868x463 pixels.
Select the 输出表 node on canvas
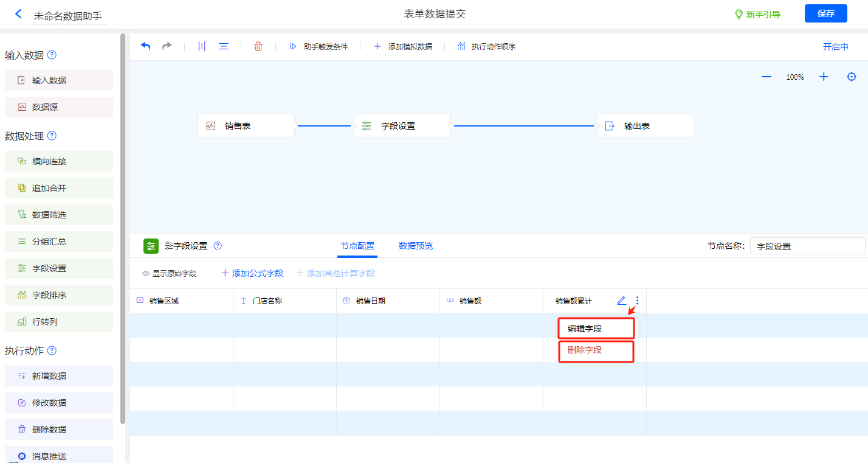[x=645, y=126]
